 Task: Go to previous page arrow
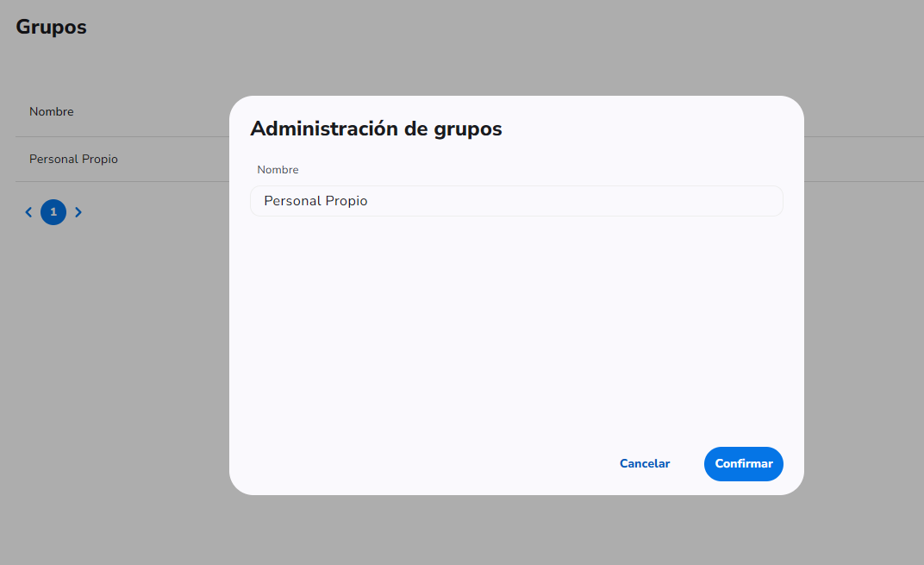point(28,212)
